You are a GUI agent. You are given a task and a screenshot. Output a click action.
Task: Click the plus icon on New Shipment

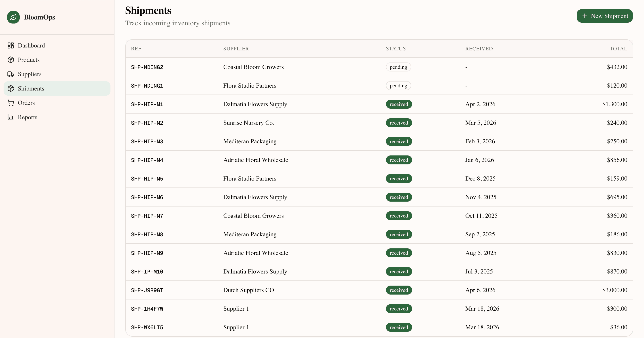[x=585, y=16]
